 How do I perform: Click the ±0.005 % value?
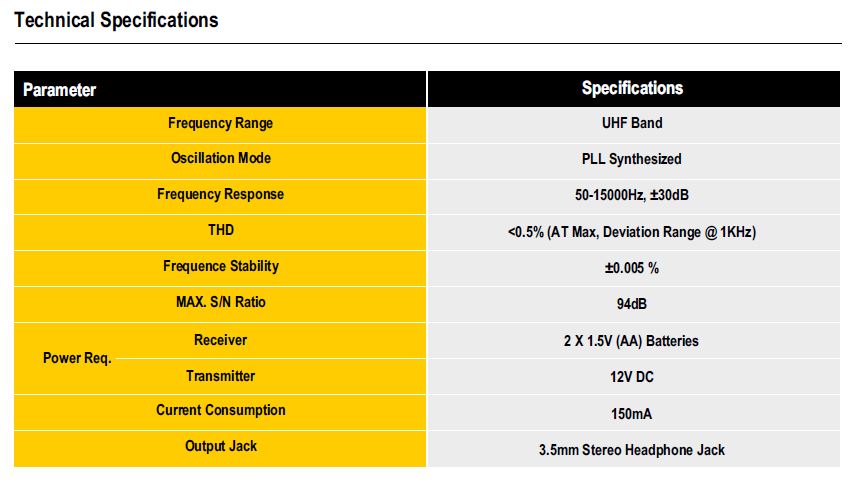click(x=632, y=268)
